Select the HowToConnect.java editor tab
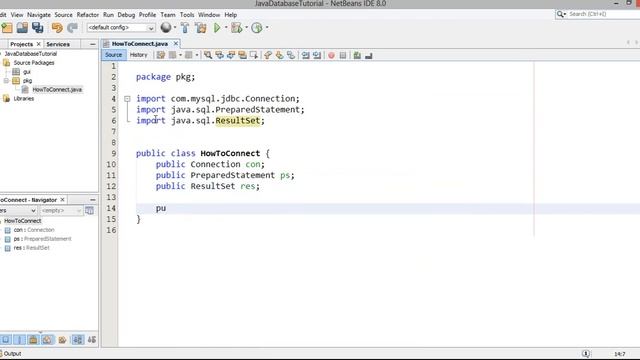The image size is (640, 360). [x=140, y=44]
